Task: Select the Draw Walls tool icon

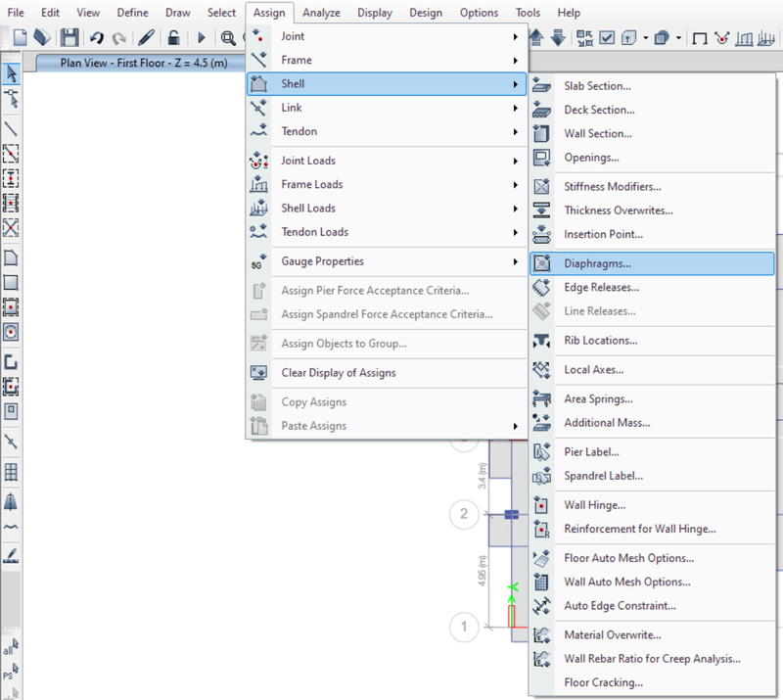Action: point(11,362)
